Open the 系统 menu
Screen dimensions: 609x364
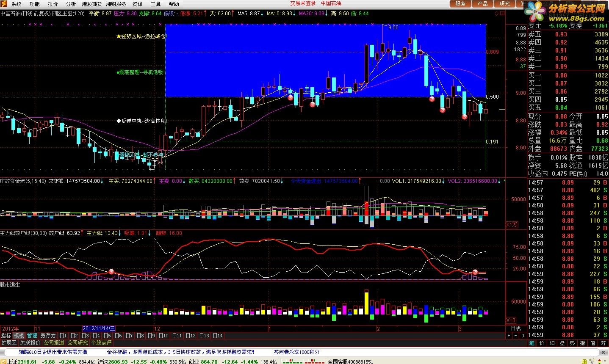click(x=16, y=4)
